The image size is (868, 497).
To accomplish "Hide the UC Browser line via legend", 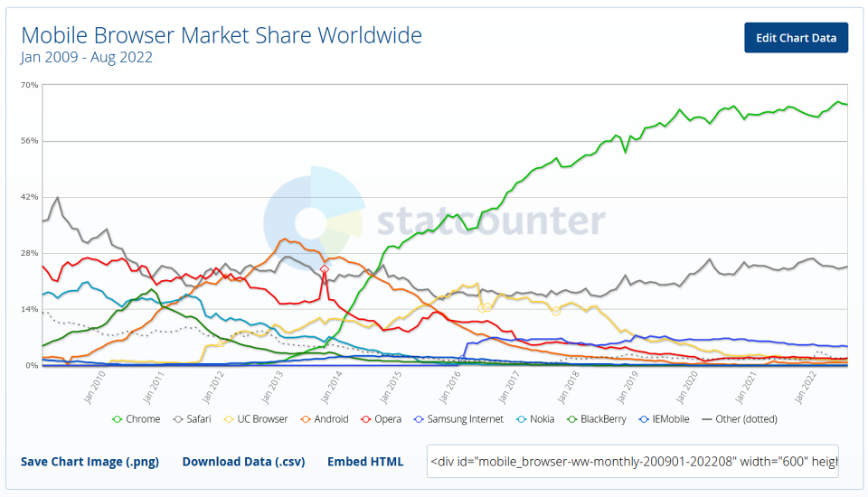I will click(x=256, y=419).
